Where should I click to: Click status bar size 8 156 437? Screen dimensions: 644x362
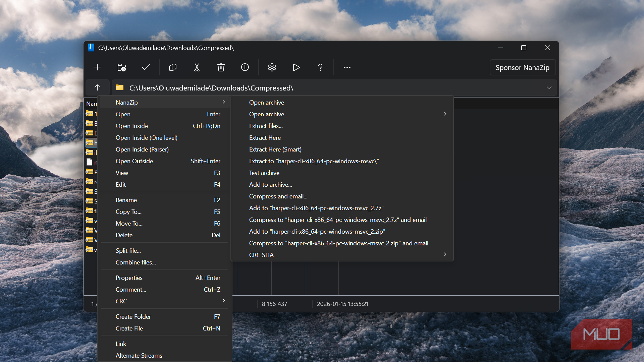coord(274,304)
